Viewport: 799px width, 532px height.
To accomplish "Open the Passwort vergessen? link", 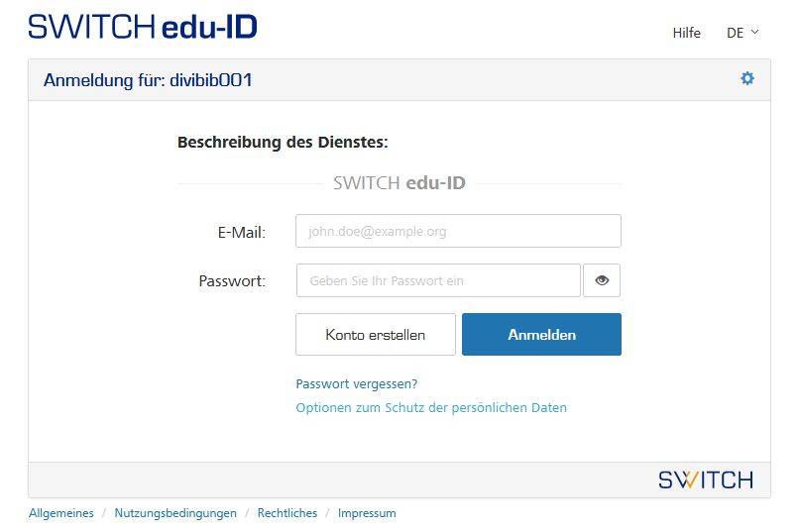I will pyautogui.click(x=357, y=383).
